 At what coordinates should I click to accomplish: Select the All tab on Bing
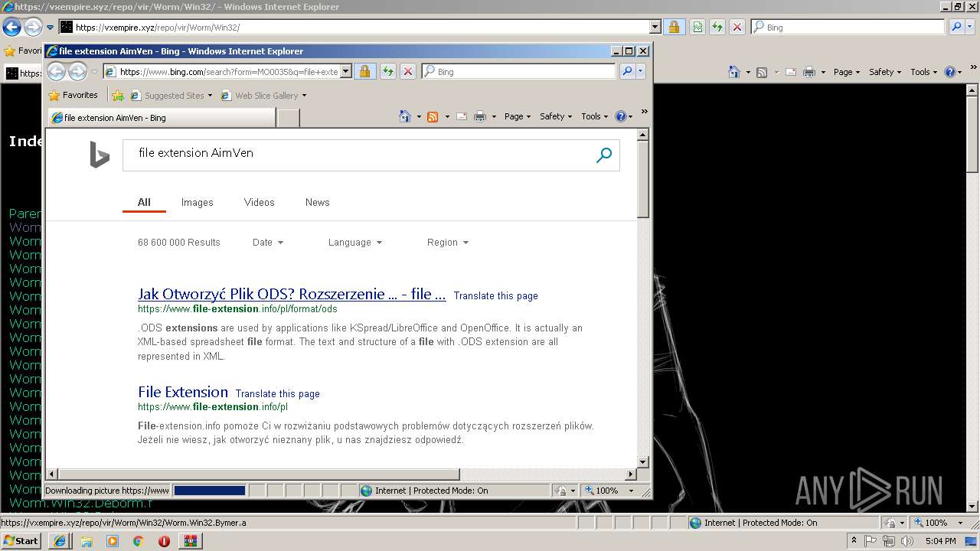(144, 202)
